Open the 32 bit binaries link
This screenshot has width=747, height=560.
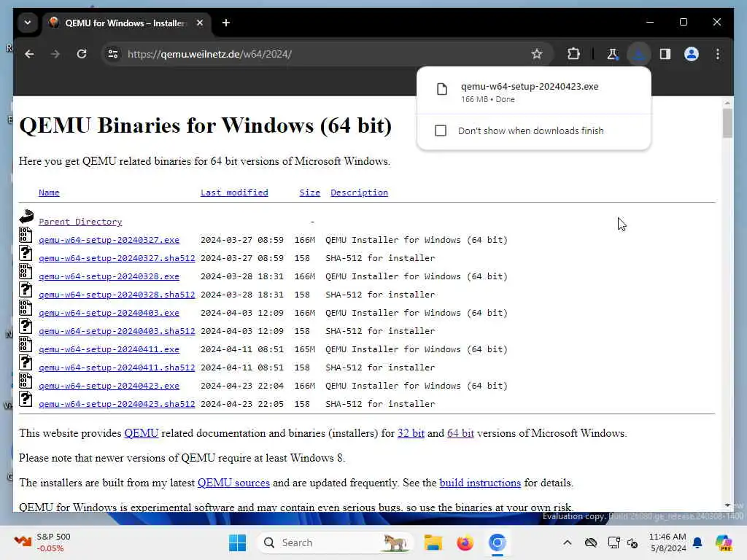[x=411, y=433]
